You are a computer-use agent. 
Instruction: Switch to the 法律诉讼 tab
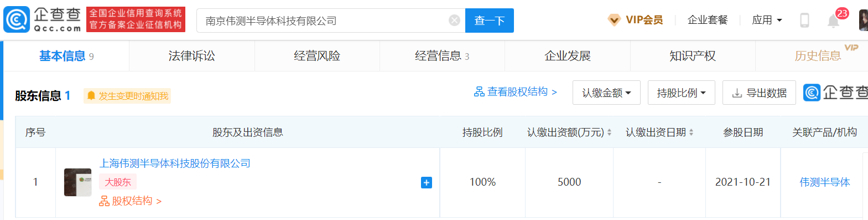(x=191, y=56)
